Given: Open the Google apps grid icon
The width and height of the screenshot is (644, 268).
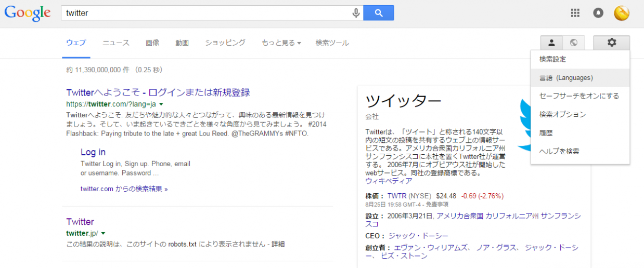Looking at the screenshot, I should tap(575, 14).
